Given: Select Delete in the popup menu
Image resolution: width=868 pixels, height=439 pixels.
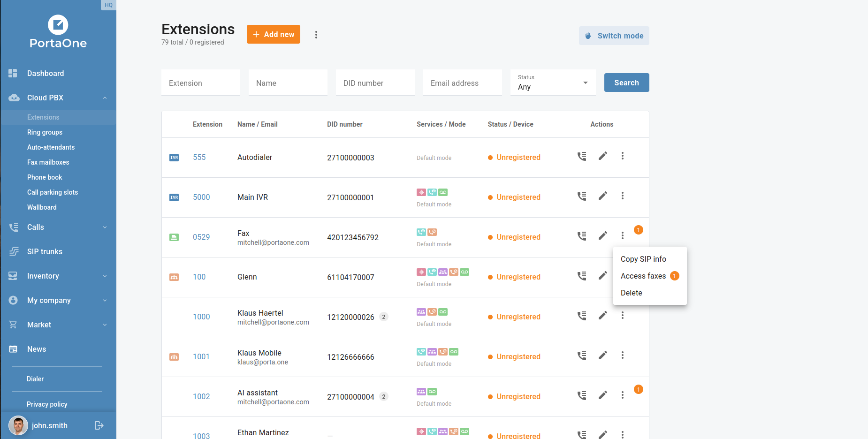Looking at the screenshot, I should 632,293.
